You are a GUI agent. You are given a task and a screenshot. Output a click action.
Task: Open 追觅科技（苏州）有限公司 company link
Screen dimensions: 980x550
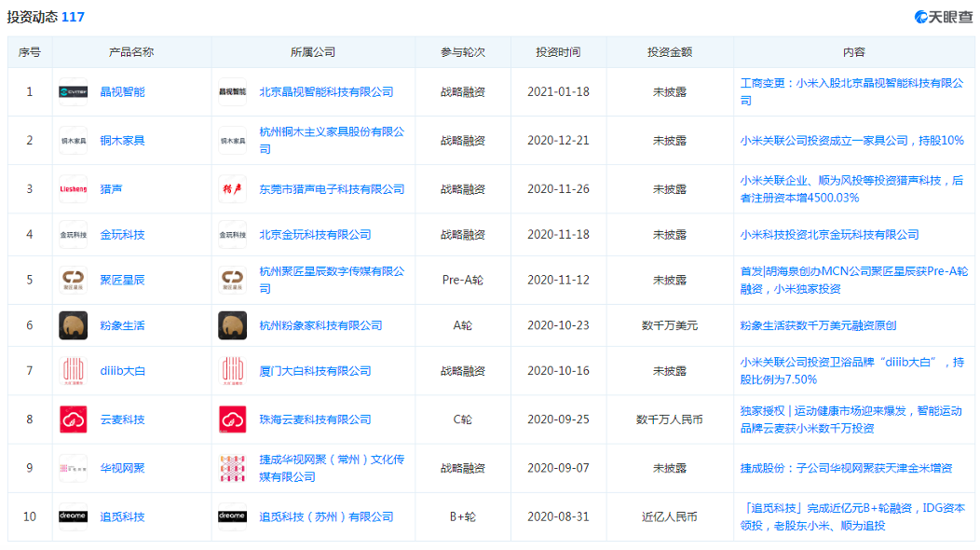(x=326, y=516)
